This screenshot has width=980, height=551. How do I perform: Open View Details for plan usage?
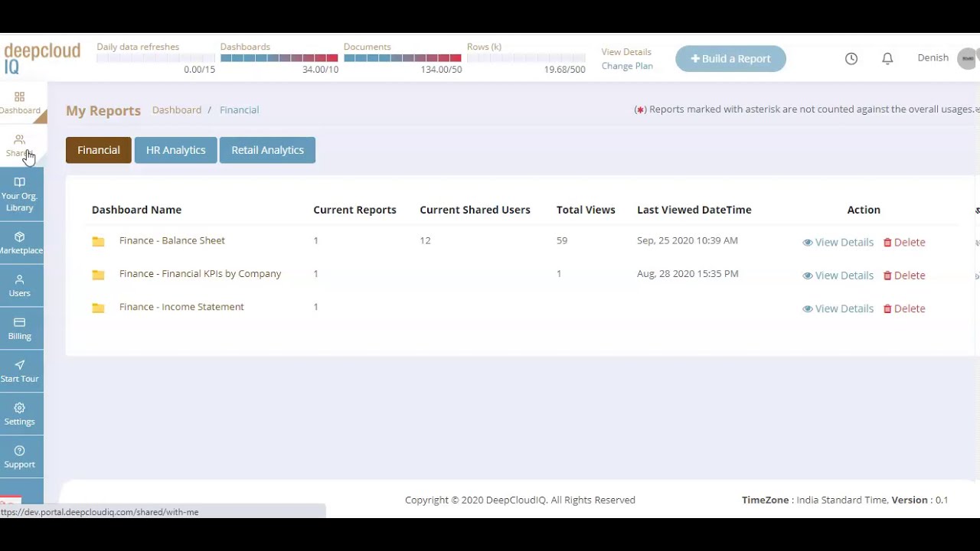coord(626,52)
